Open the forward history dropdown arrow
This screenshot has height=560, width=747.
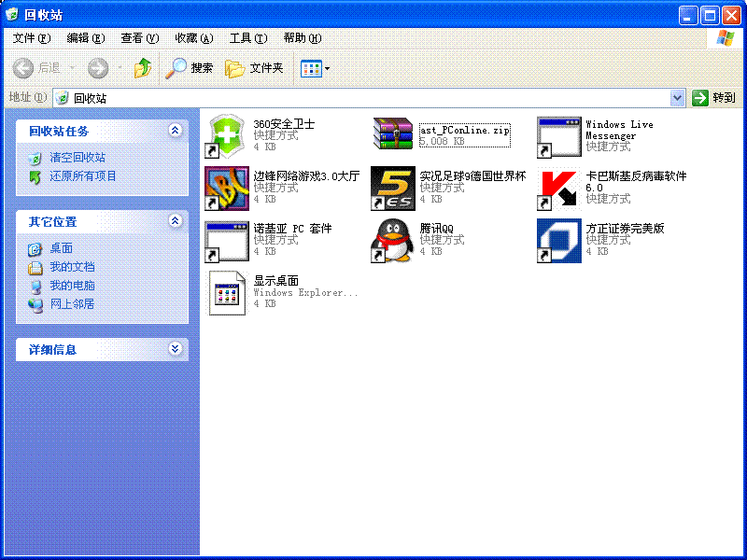[120, 68]
